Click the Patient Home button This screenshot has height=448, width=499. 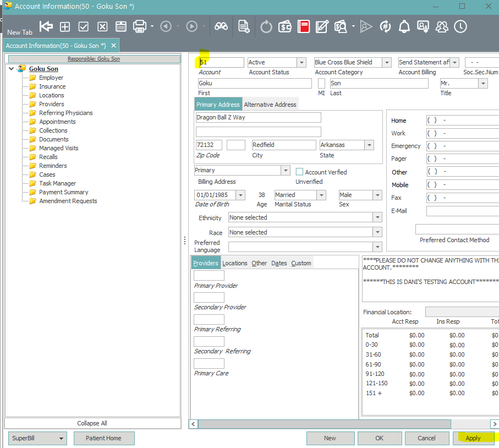tap(103, 438)
